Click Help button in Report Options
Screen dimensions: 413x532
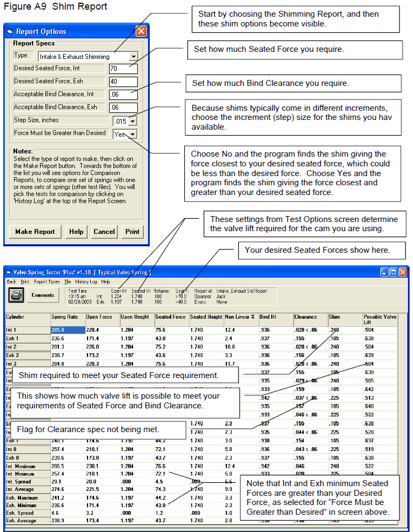[x=76, y=232]
